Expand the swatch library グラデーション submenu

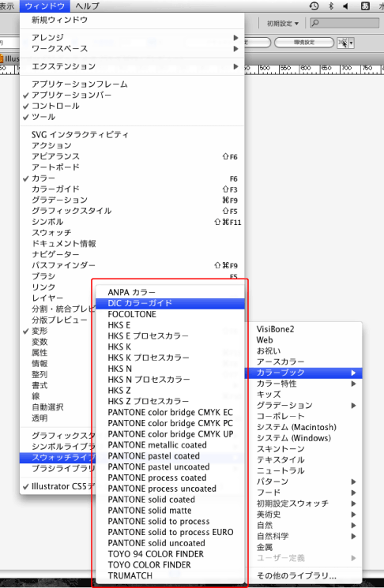303,406
